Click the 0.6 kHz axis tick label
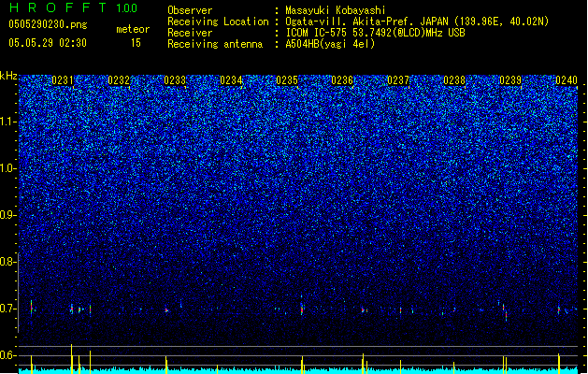588x374 pixels. pos(8,355)
